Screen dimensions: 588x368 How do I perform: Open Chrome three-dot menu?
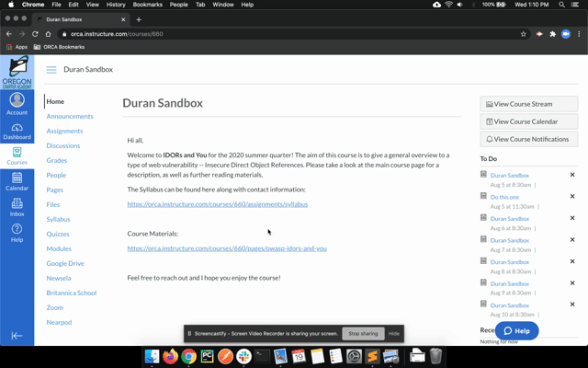click(579, 34)
